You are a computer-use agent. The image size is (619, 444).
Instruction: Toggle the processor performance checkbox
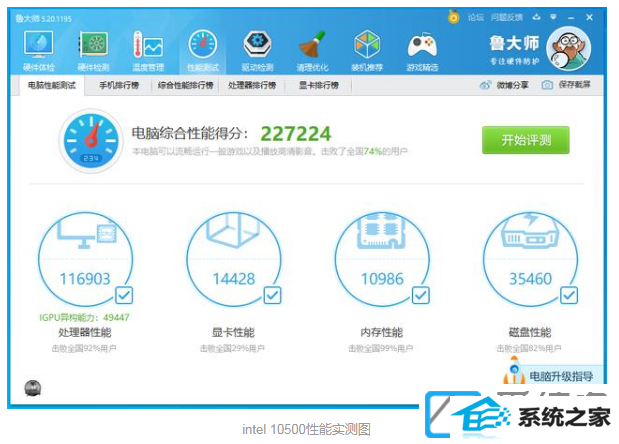click(124, 295)
